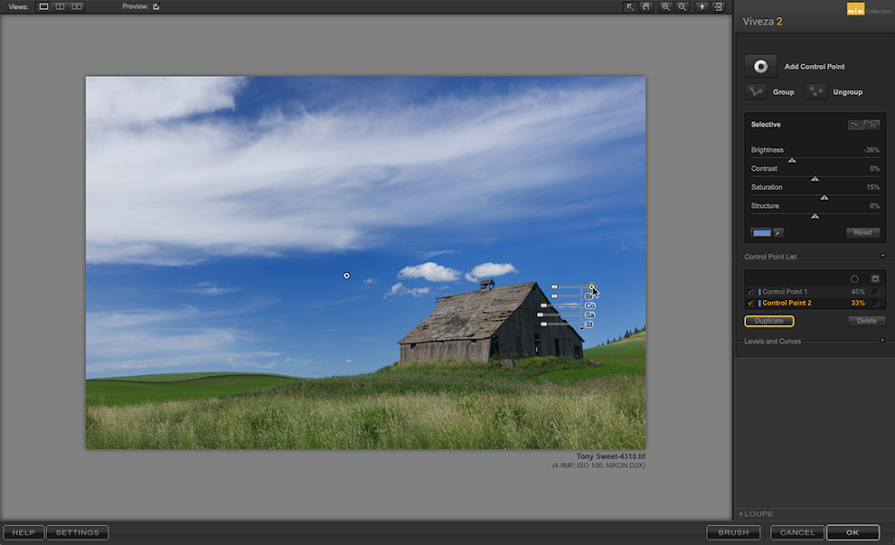Uncheck Control Point 1 visibility checkbox
895x545 pixels.
pyautogui.click(x=751, y=292)
